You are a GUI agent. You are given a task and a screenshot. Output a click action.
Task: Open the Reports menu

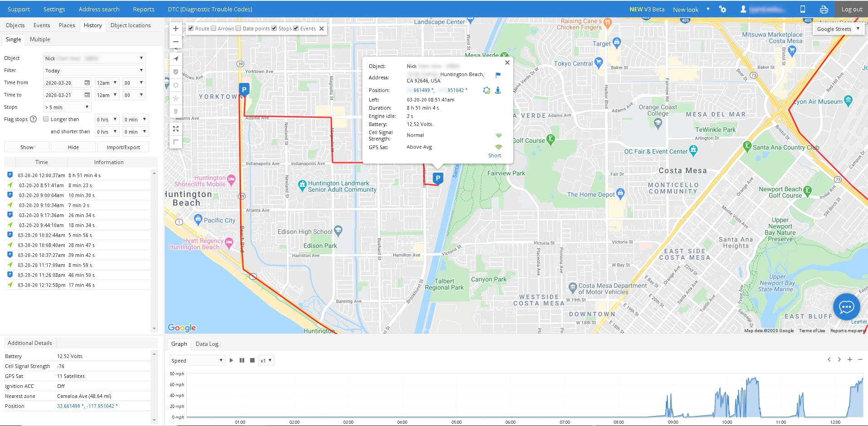point(143,9)
